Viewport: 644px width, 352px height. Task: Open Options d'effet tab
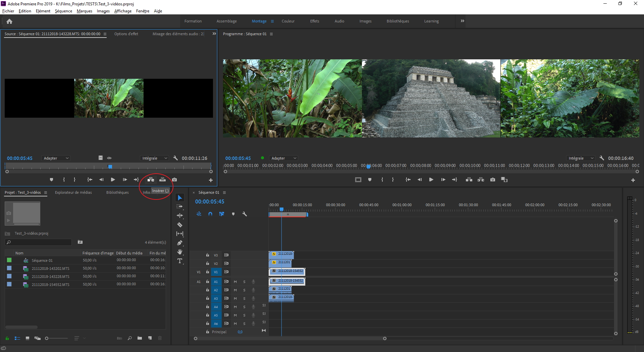126,34
